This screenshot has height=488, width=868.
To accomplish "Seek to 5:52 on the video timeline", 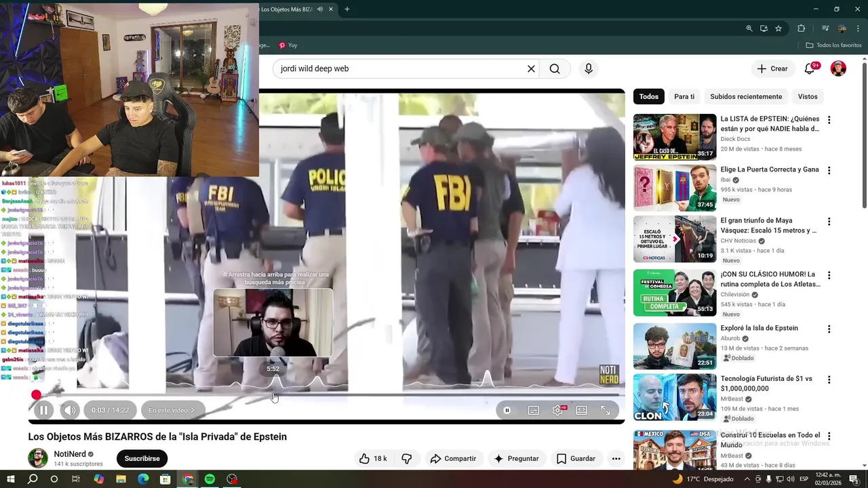I will tap(273, 394).
